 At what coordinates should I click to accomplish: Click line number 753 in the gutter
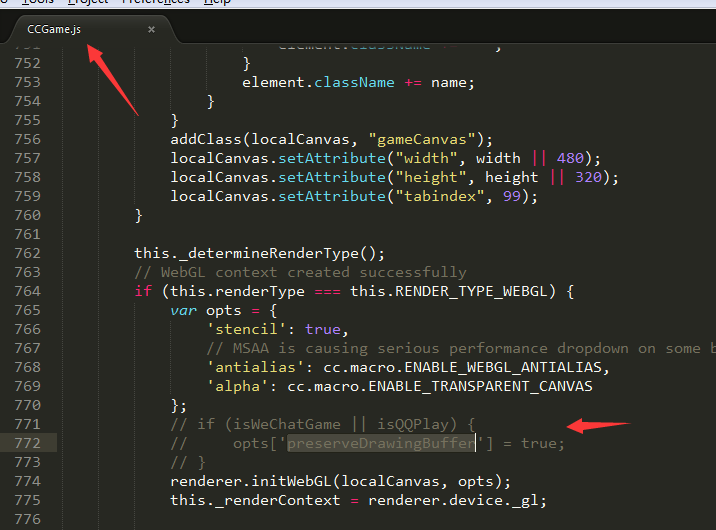coord(27,82)
